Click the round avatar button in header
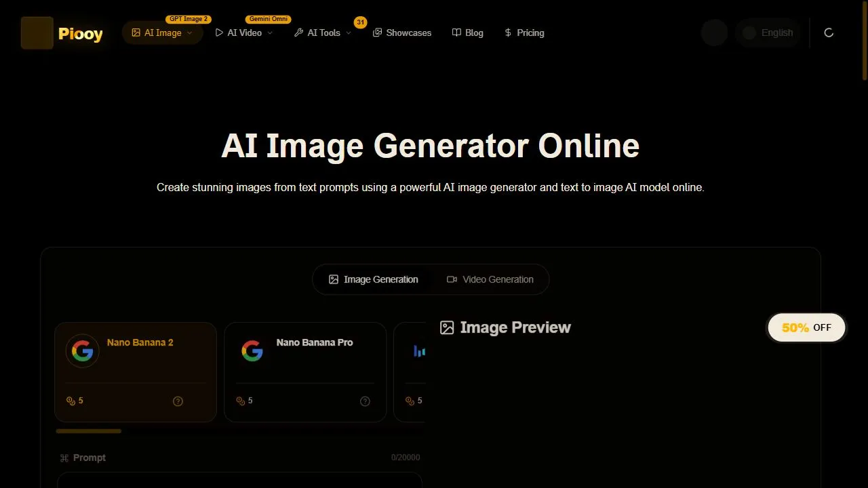Screen dimensions: 868x488 [714, 33]
